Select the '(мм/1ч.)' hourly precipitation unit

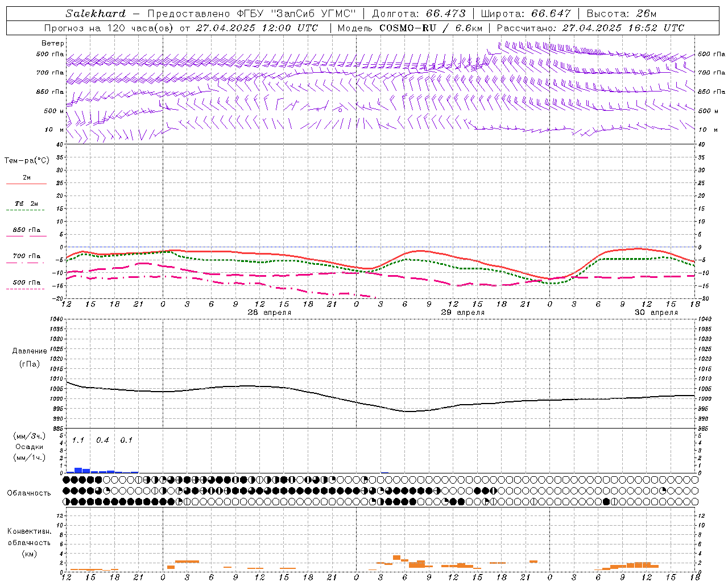point(29,458)
